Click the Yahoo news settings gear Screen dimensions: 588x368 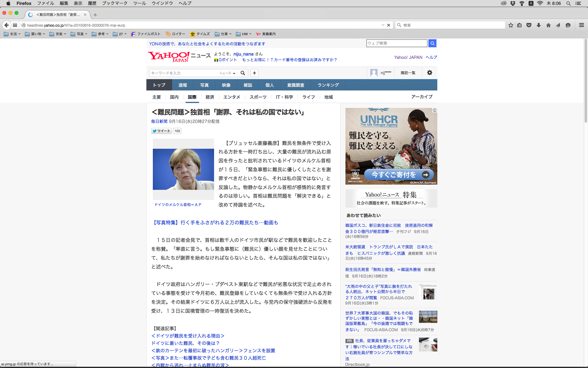click(x=430, y=73)
